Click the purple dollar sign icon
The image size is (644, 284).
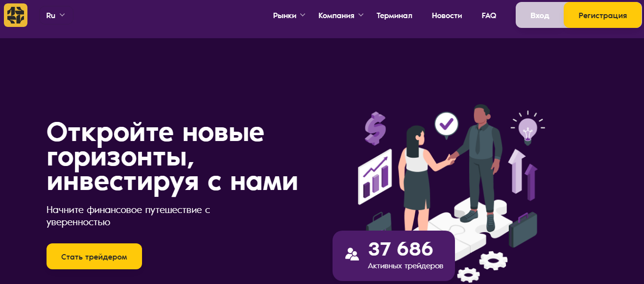coord(376,128)
